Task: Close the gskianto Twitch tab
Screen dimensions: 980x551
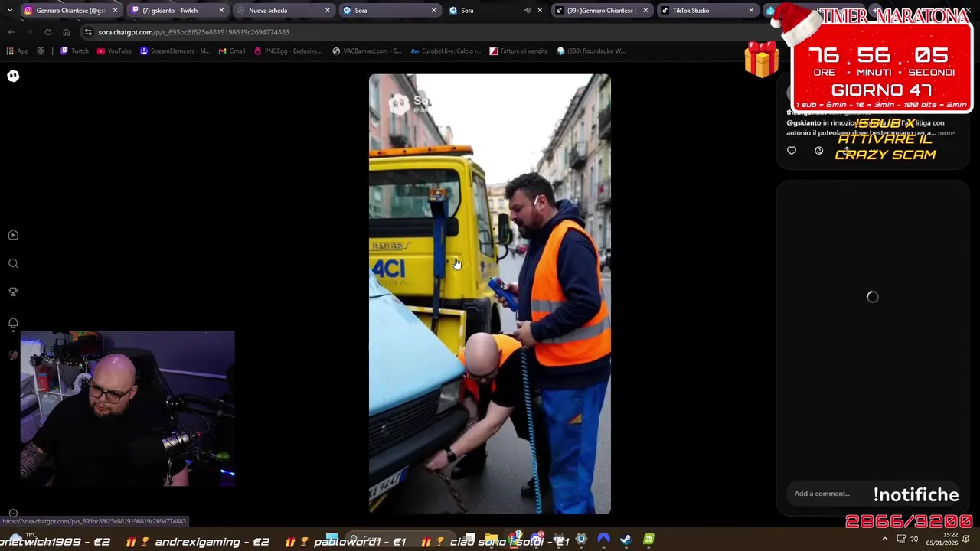Action: (221, 11)
